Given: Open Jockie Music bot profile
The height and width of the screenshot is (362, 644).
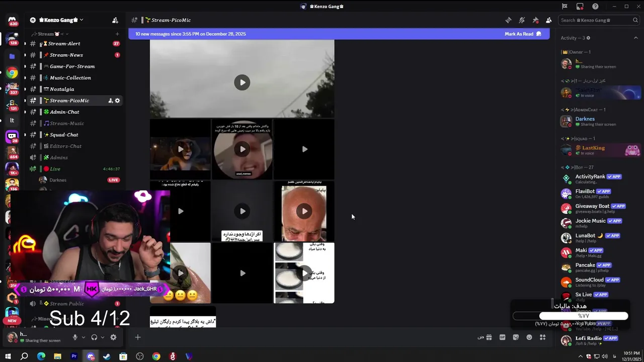Looking at the screenshot, I should pyautogui.click(x=600, y=223).
